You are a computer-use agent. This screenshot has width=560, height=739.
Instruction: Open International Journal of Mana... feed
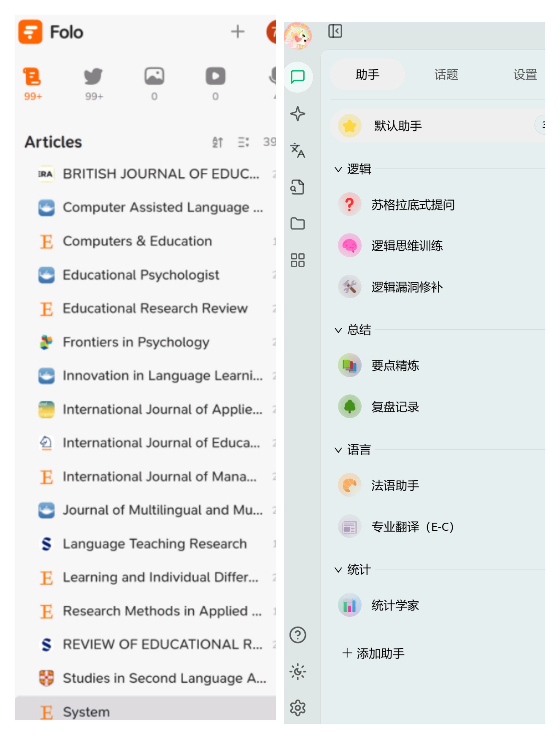coord(145,477)
